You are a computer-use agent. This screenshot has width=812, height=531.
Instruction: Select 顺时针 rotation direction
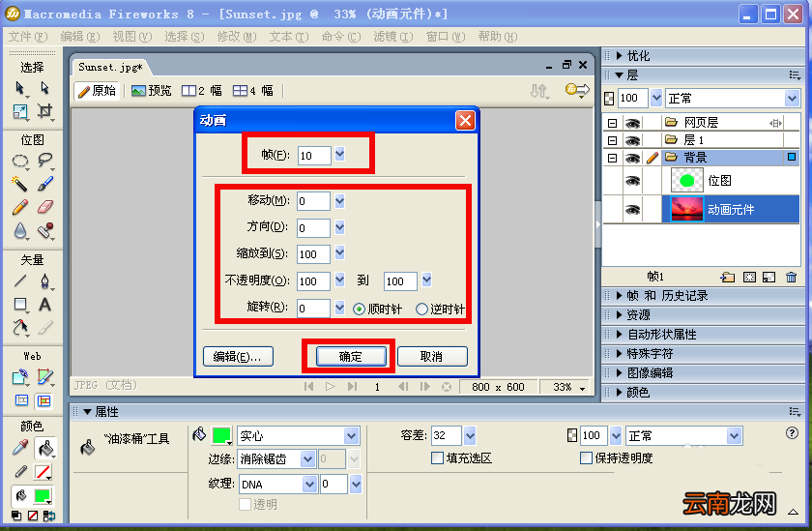pyautogui.click(x=359, y=310)
